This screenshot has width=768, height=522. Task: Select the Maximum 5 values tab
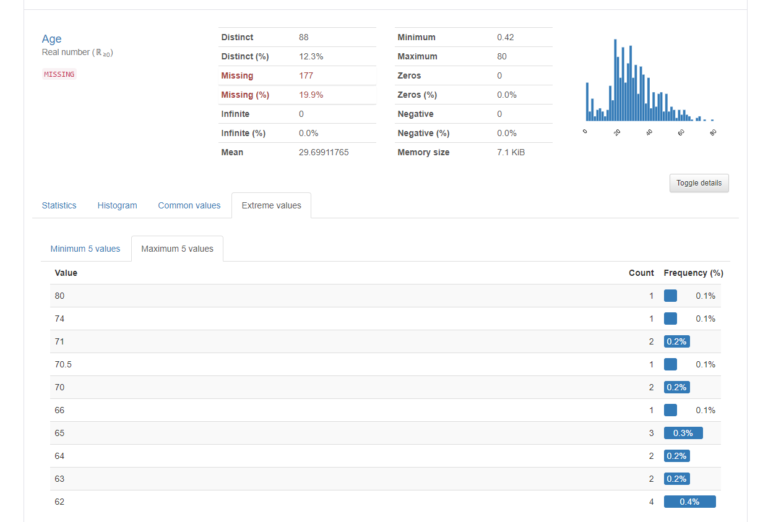pos(177,249)
